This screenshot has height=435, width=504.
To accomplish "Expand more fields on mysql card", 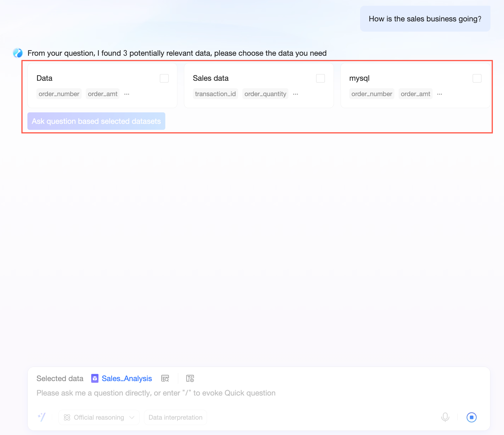I will [x=440, y=94].
